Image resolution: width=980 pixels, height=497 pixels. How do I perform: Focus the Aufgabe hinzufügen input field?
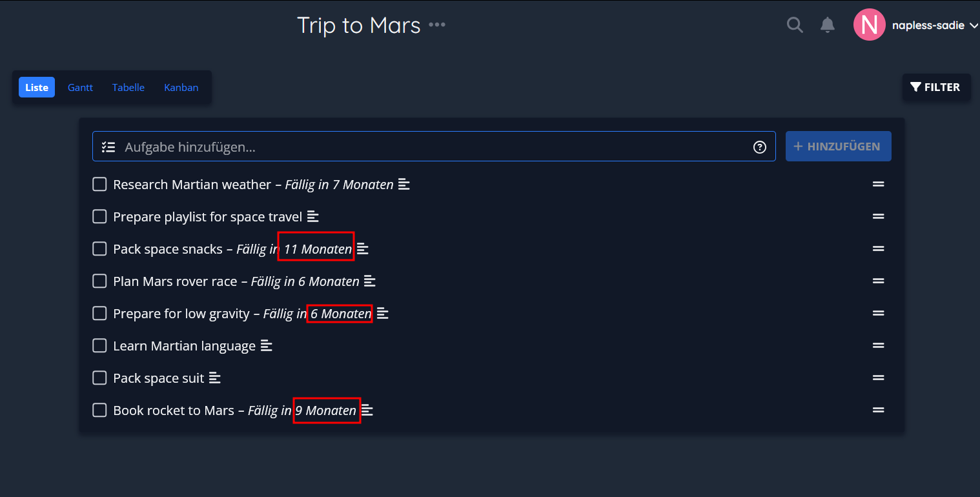(x=434, y=147)
